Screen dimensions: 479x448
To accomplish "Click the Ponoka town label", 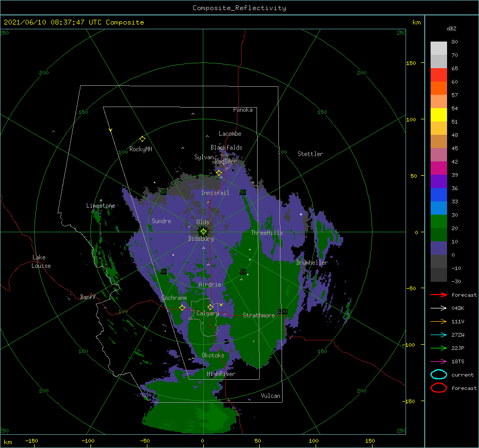I will tap(243, 110).
